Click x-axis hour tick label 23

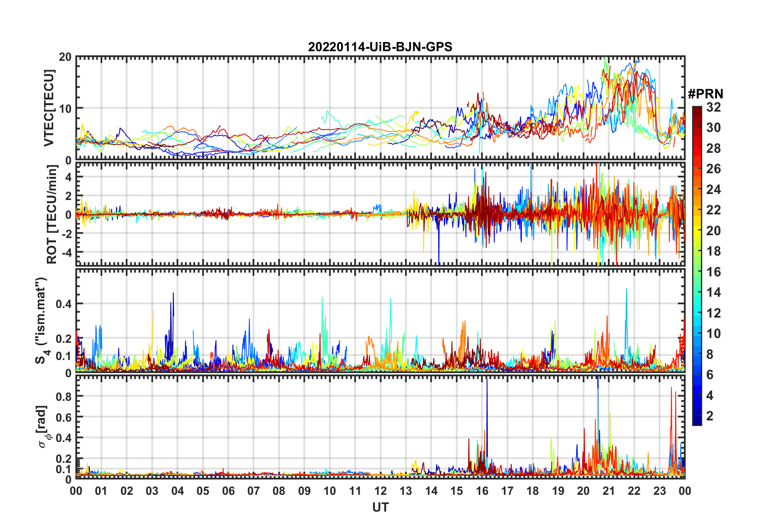click(x=660, y=491)
